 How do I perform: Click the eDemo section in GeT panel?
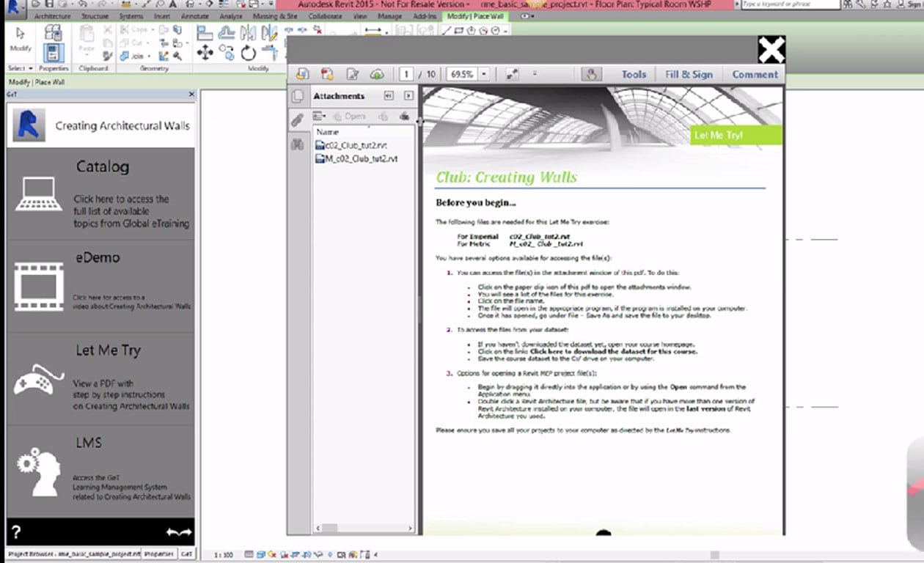101,286
